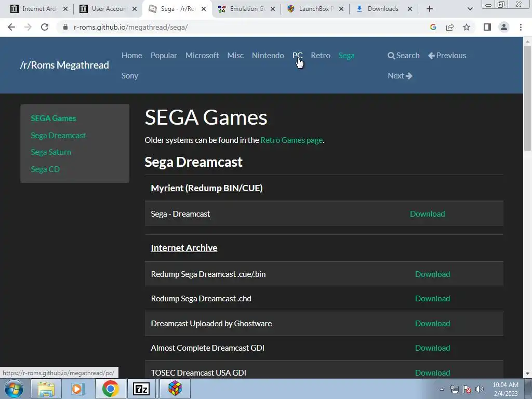Click the Google icon in address bar
This screenshot has height=399, width=532.
pyautogui.click(x=433, y=27)
